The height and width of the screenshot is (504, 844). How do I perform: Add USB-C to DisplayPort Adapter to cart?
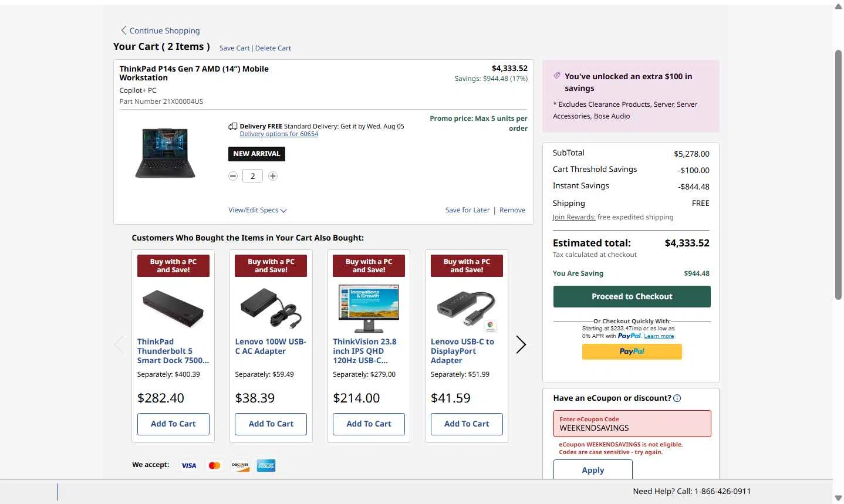click(x=467, y=424)
